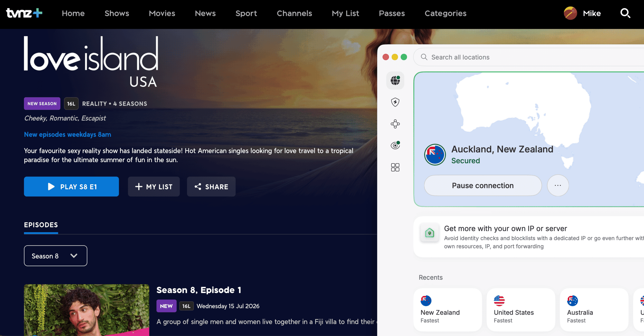Open the shield threat protection icon
644x336 pixels.
[395, 102]
